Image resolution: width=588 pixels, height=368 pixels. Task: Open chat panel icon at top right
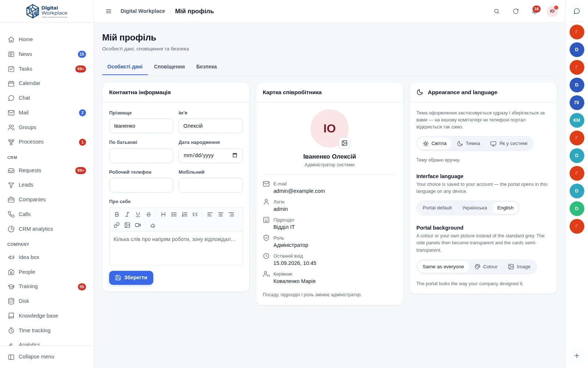577,11
